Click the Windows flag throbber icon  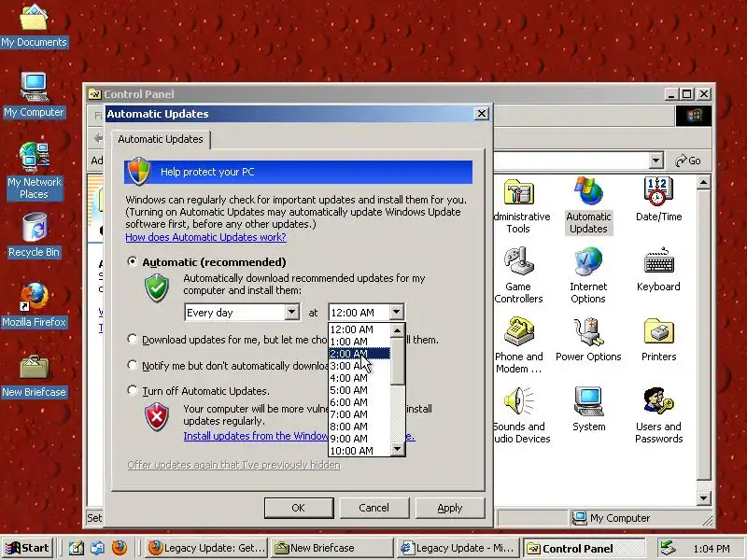[694, 116]
